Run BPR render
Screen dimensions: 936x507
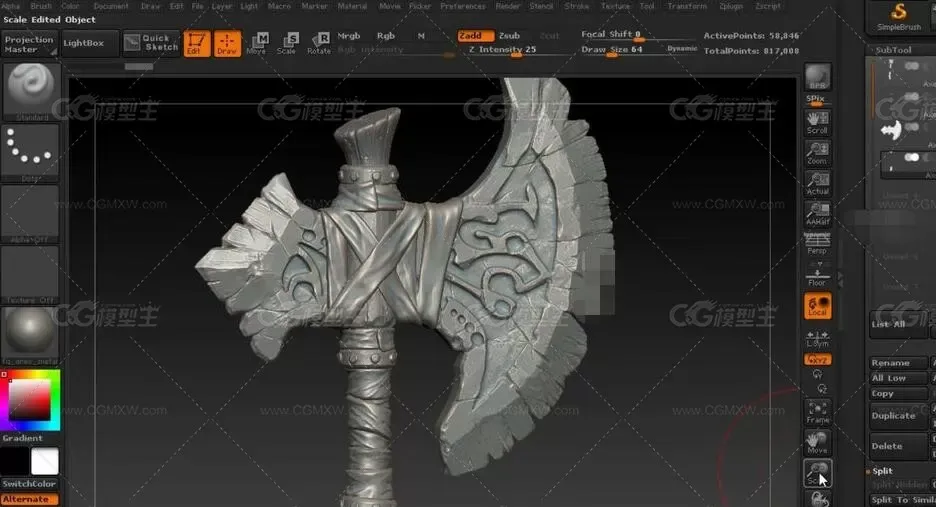[x=817, y=78]
